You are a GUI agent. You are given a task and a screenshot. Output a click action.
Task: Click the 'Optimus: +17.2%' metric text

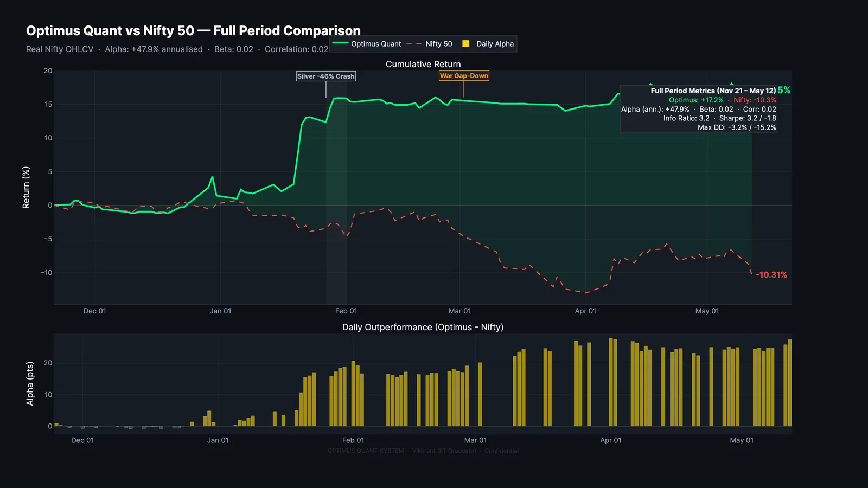point(696,100)
